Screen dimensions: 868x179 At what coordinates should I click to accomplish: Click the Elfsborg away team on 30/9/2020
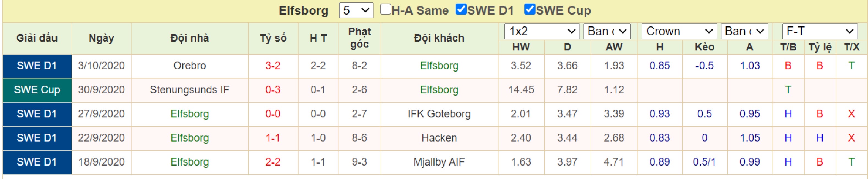[439, 90]
